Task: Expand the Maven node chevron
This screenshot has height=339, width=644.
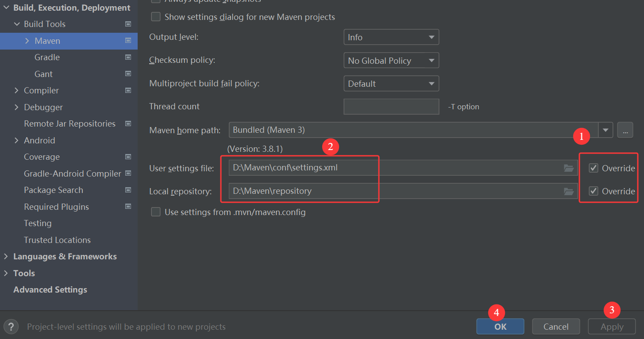Action: (27, 41)
